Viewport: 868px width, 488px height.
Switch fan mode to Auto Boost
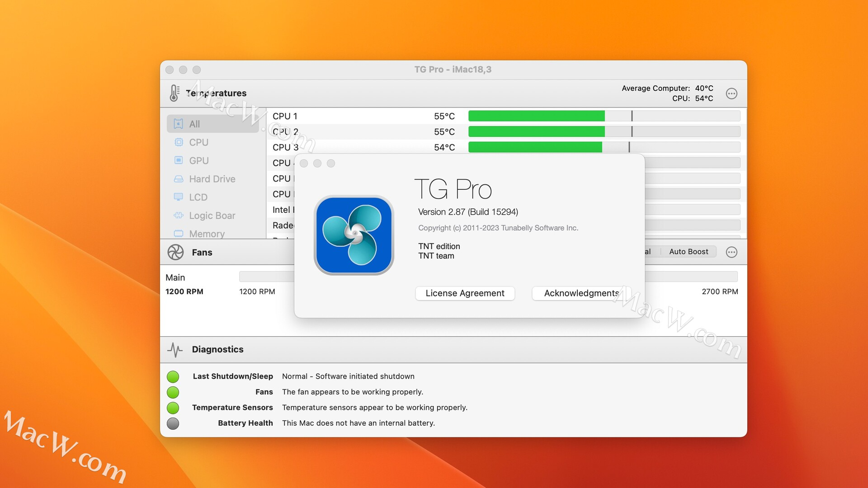tap(689, 252)
